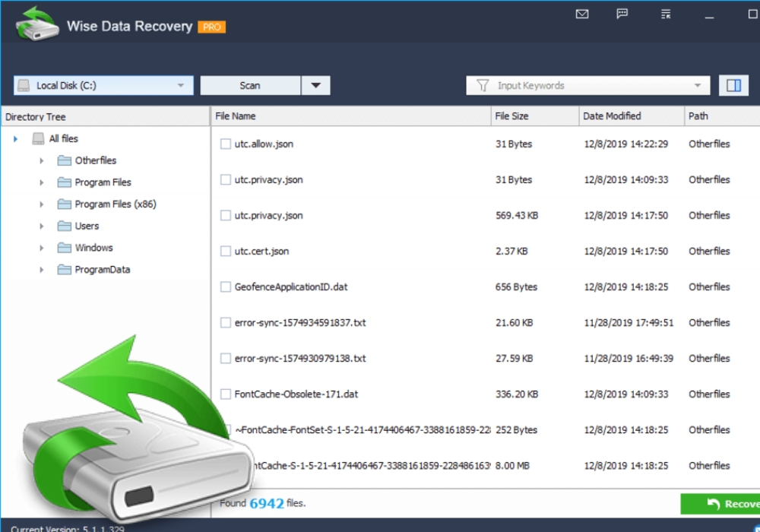760x532 pixels.
Task: Expand the Program Files tree node
Action: coord(42,182)
